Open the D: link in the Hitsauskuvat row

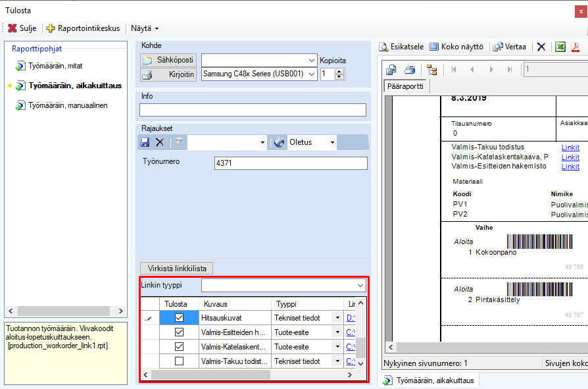(x=351, y=318)
